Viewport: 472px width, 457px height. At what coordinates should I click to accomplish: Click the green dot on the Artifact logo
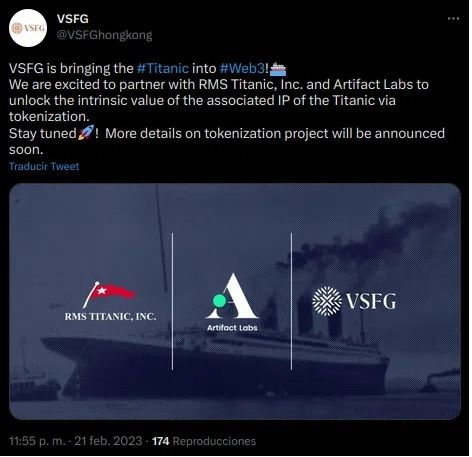pos(219,300)
